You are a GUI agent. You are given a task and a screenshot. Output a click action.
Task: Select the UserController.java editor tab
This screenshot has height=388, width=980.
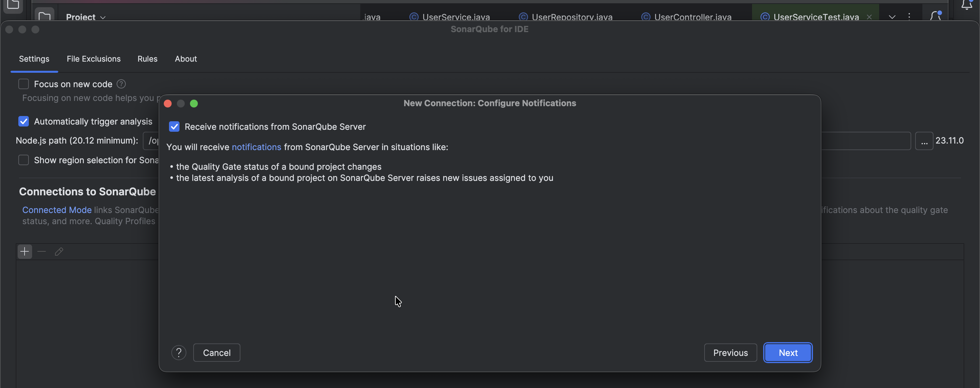pos(692,17)
